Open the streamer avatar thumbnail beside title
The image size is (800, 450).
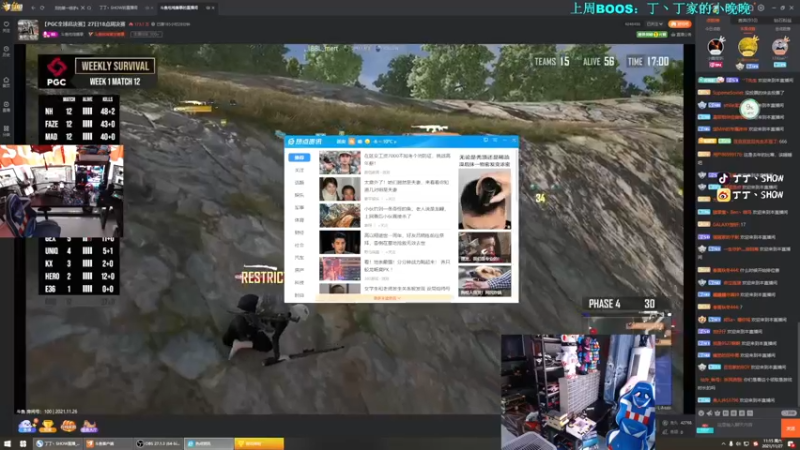pos(28,30)
